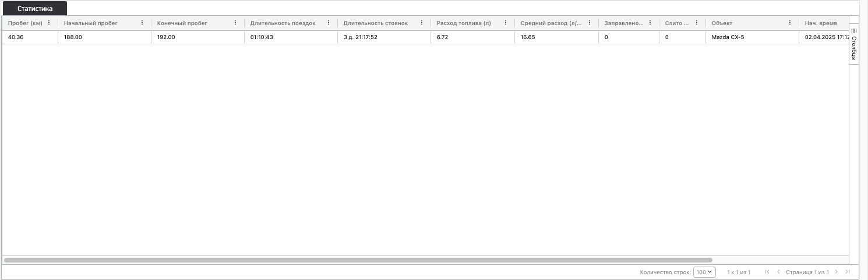This screenshot has width=868, height=280.
Task: Sort by the Нач. время column header
Action: pyautogui.click(x=821, y=23)
